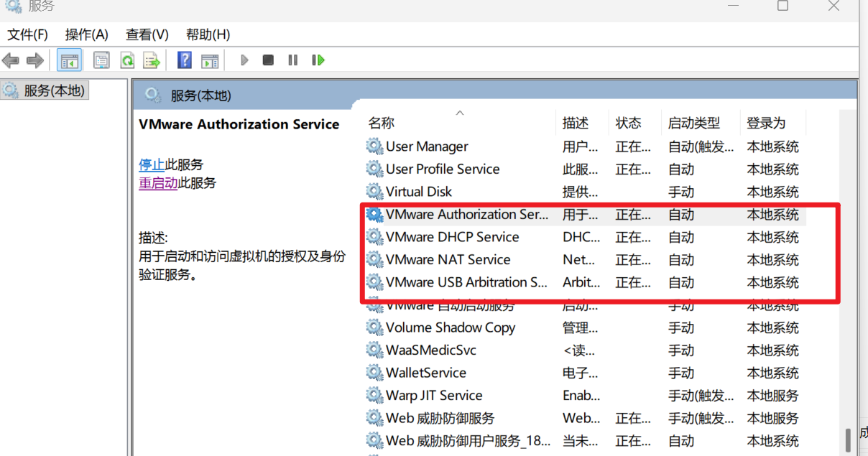Sort by the 描述 column header
This screenshot has width=868, height=456.
point(583,123)
